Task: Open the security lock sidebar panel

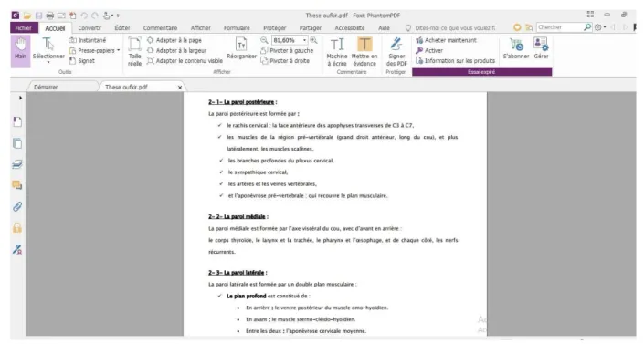Action: pyautogui.click(x=17, y=228)
